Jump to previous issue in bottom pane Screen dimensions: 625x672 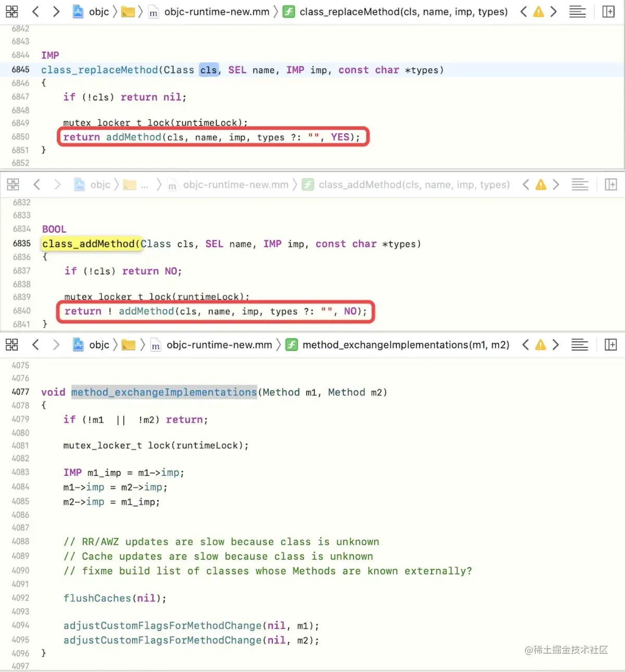(x=526, y=345)
